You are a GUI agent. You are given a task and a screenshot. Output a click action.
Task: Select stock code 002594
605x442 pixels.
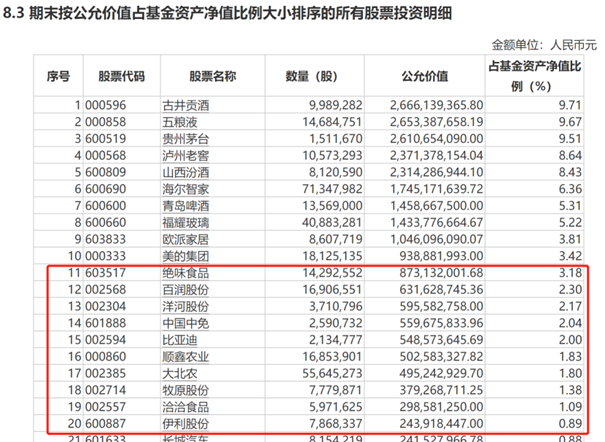pos(106,340)
